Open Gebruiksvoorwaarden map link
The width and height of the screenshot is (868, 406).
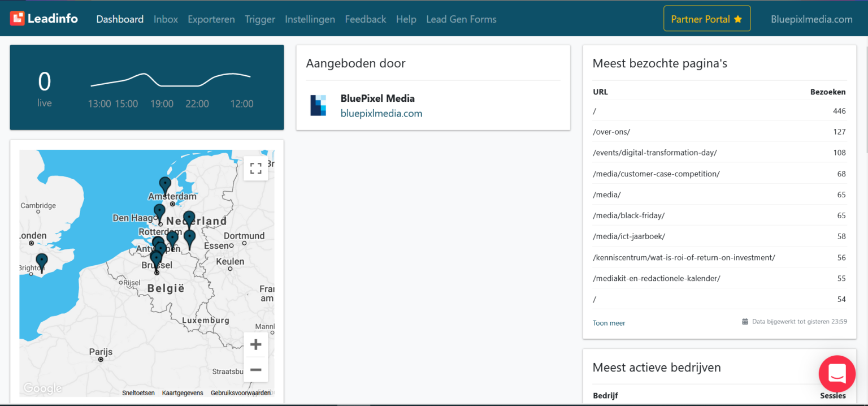click(241, 393)
